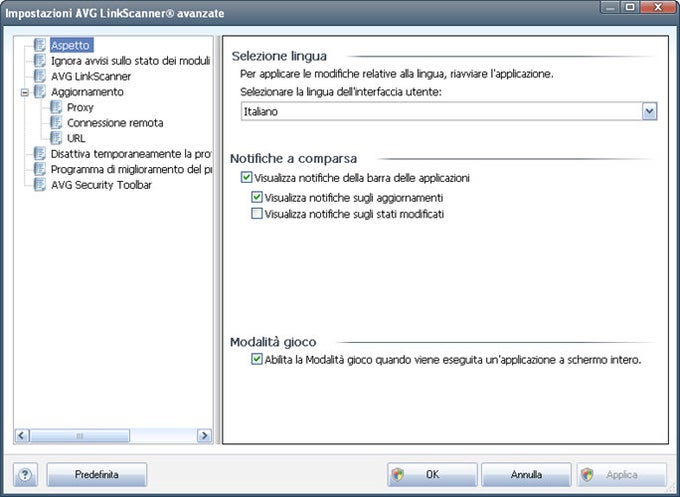Open help with the question mark button
680x497 pixels.
(x=25, y=475)
